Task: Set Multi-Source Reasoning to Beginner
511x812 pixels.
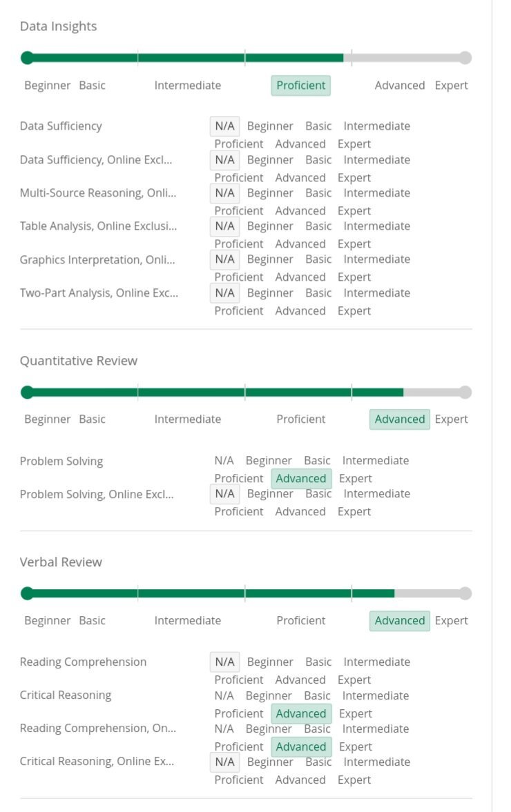Action: click(x=270, y=193)
